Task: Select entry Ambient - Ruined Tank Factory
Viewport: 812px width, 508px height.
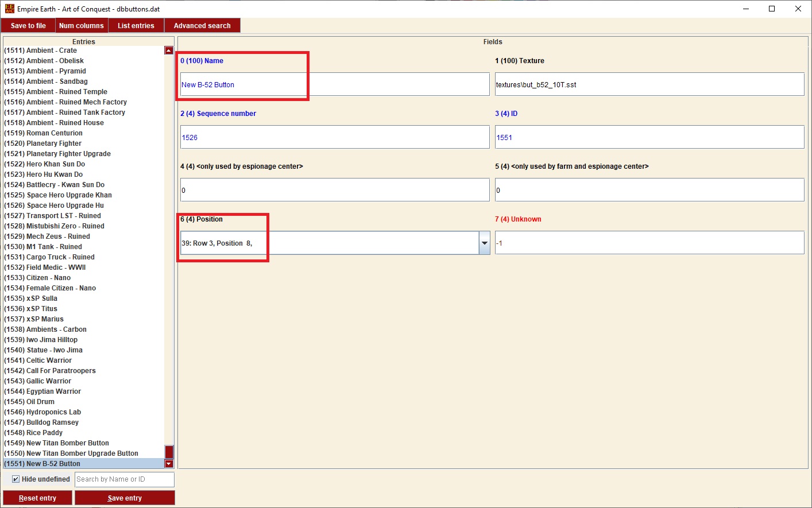Action: [84, 113]
